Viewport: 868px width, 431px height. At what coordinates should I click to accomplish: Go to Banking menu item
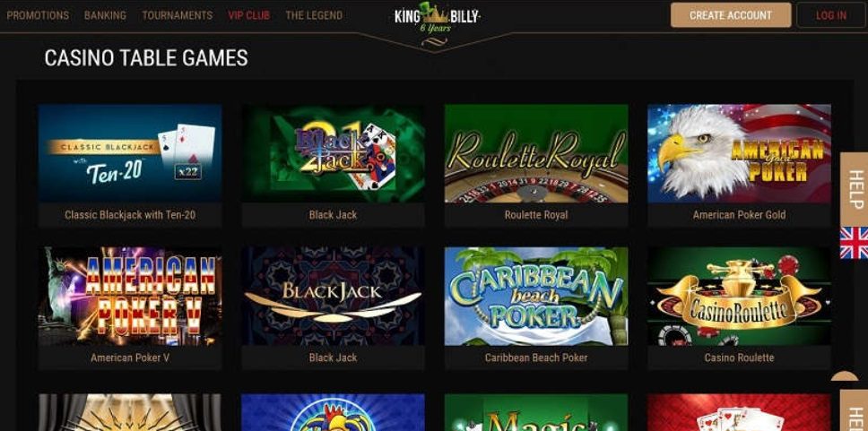click(105, 15)
